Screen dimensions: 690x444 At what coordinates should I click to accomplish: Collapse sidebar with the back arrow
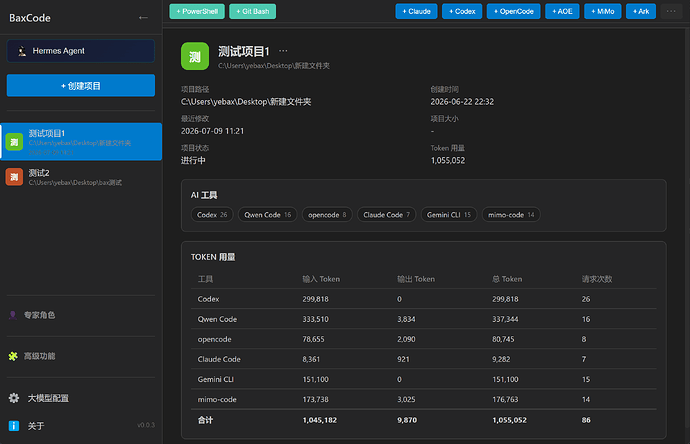pyautogui.click(x=143, y=18)
